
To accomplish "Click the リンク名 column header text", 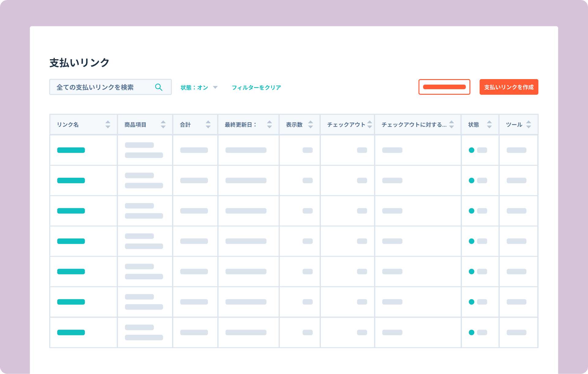I will point(68,124).
